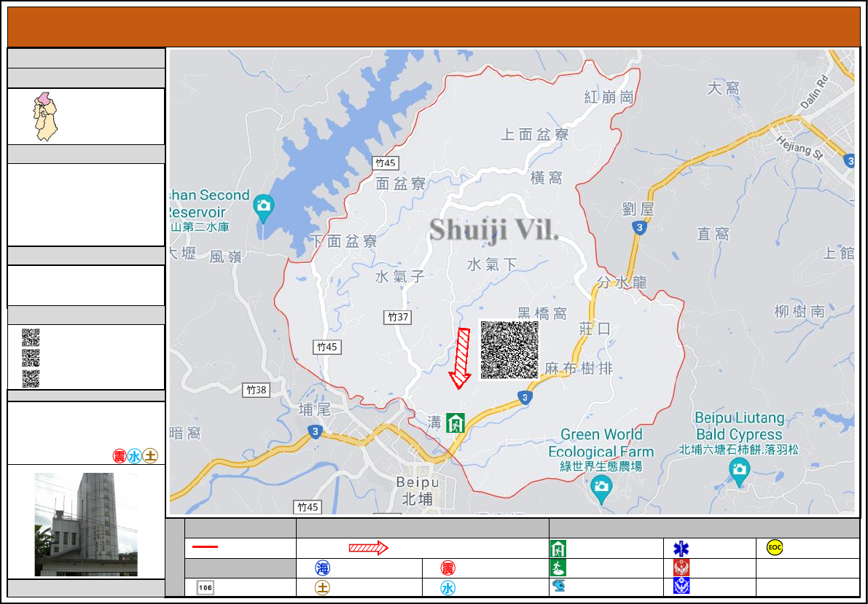
Task: Click the Dalin Rd street label
Action: point(815,91)
